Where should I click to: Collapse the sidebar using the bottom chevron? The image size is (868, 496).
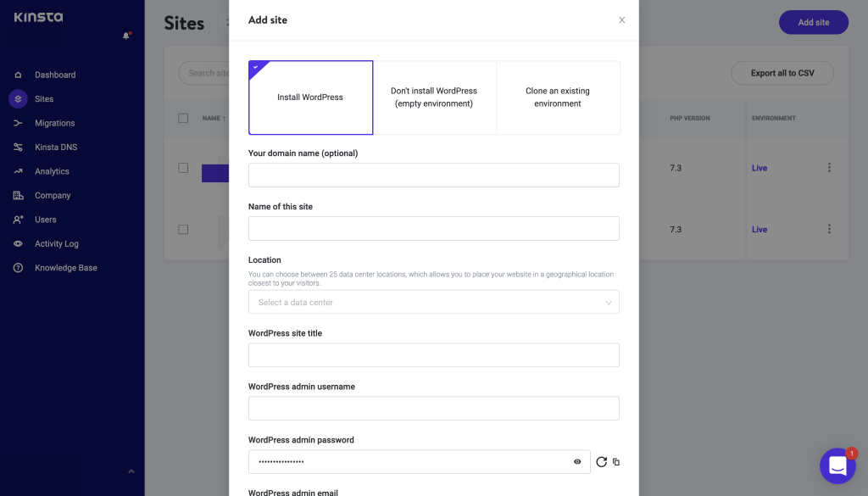[x=131, y=471]
